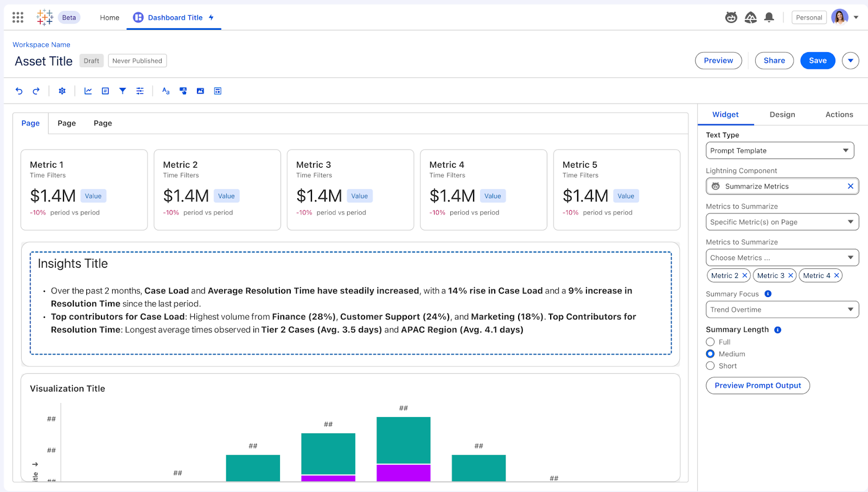The width and height of the screenshot is (868, 492).
Task: Open the Choose Metrics dropdown
Action: (x=781, y=257)
